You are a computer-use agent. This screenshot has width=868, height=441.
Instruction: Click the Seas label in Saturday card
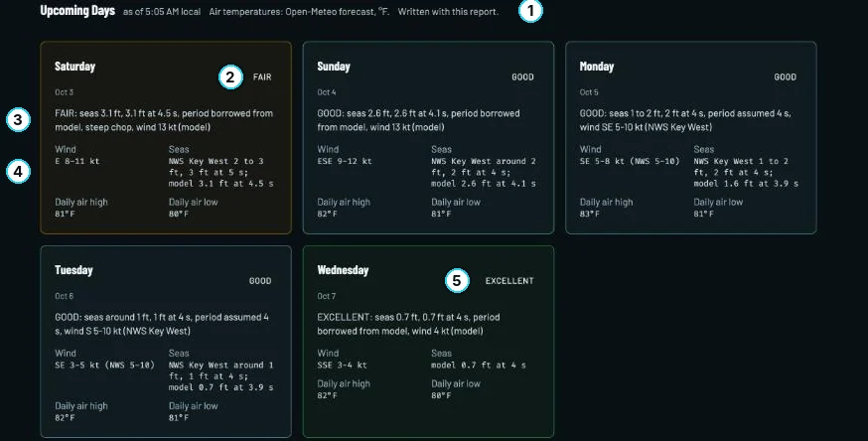179,149
